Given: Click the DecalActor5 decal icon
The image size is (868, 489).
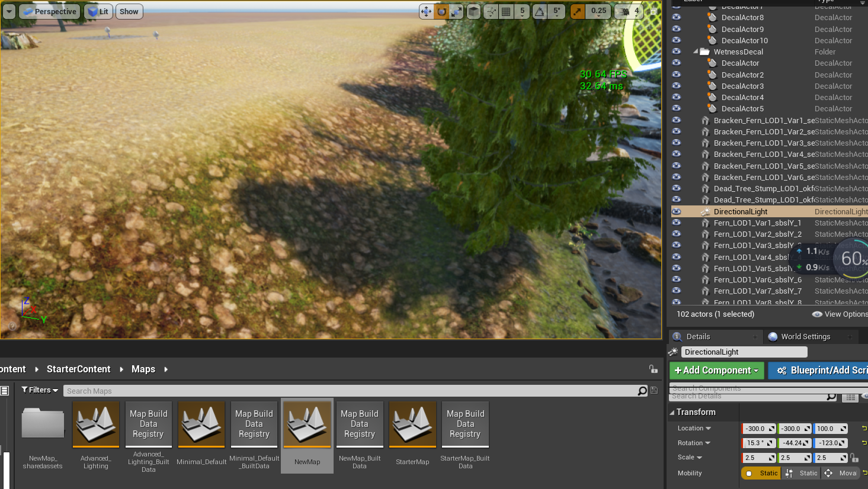Looking at the screenshot, I should 712,108.
